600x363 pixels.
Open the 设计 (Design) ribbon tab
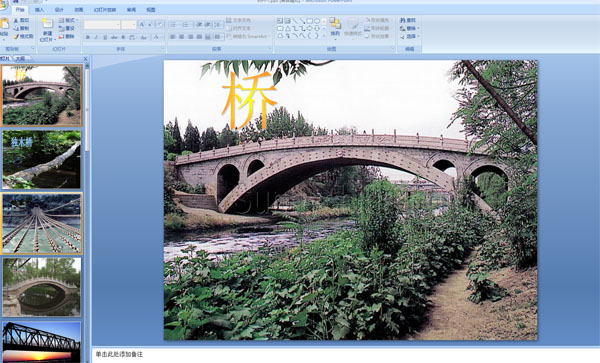(59, 10)
